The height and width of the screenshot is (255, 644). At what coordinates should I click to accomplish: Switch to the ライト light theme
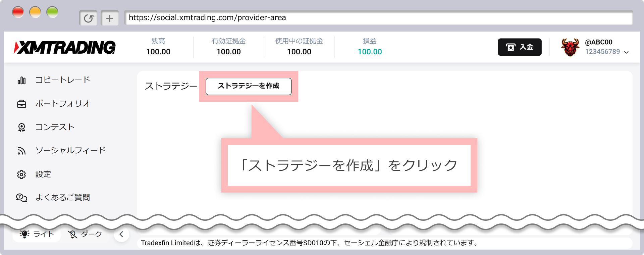click(x=37, y=234)
